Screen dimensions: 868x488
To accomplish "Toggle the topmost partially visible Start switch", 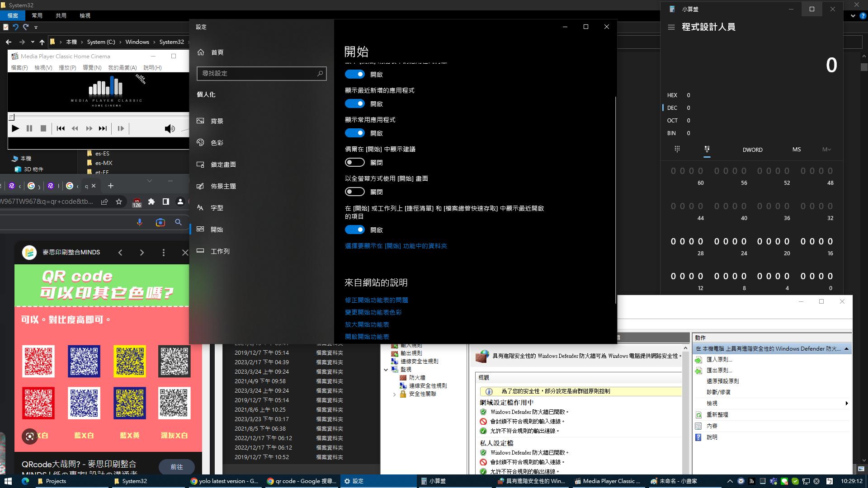I will coord(355,75).
